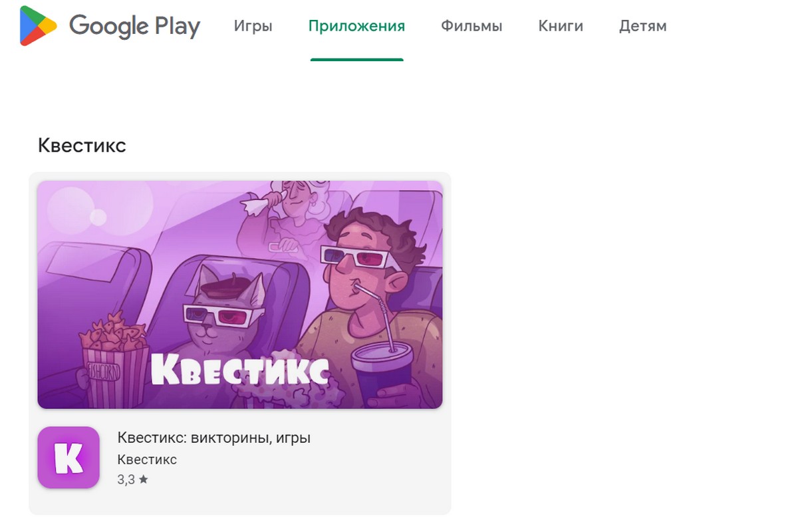Switch to the Фильмы tab
Viewport: 798px width, 532px height.
(x=471, y=27)
